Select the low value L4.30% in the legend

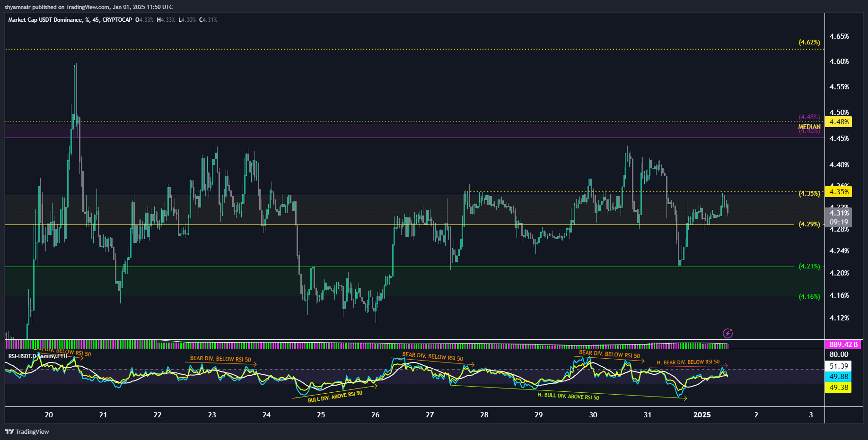pyautogui.click(x=187, y=20)
